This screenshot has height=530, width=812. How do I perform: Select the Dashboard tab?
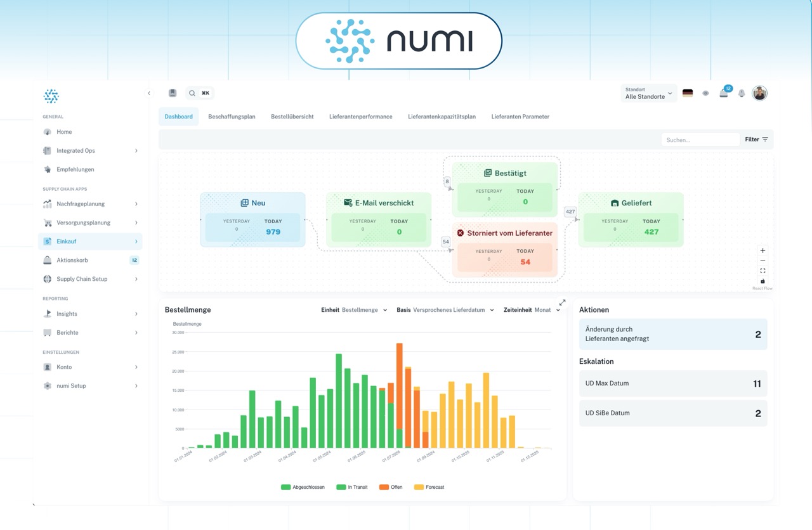point(178,117)
